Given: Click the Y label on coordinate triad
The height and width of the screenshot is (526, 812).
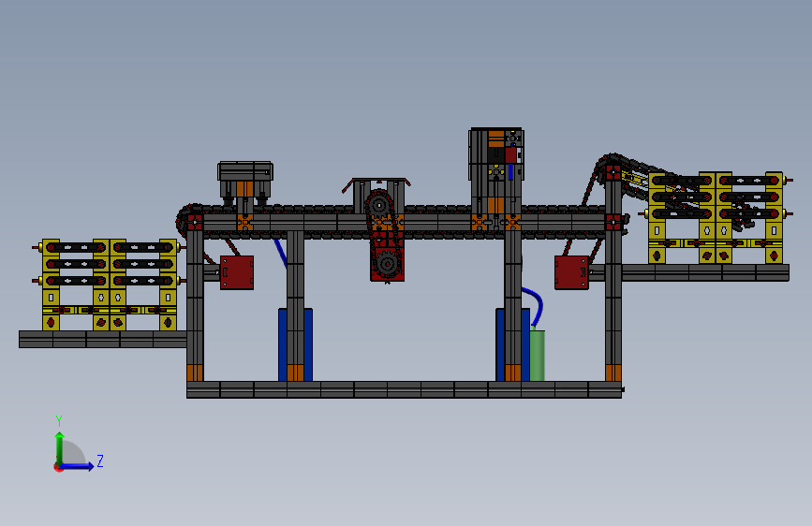Looking at the screenshot, I should pos(59,420).
